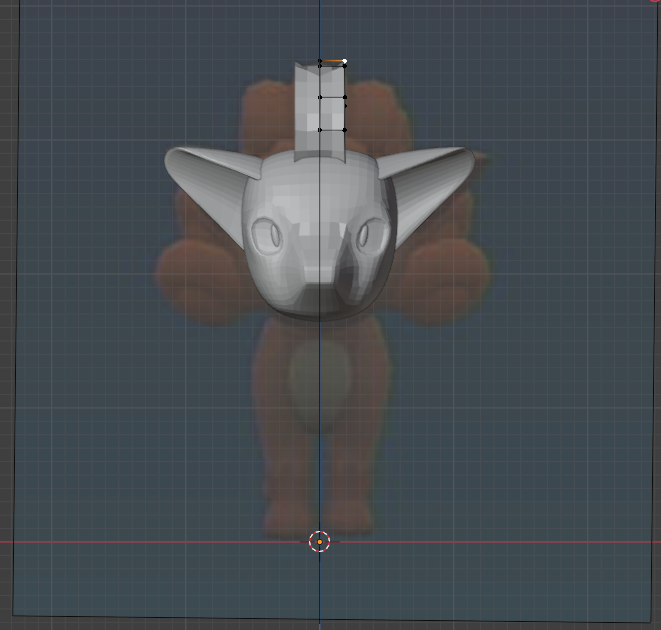Select the white highlighted vertex atop the hair tuft
661x630 pixels.
click(x=344, y=61)
